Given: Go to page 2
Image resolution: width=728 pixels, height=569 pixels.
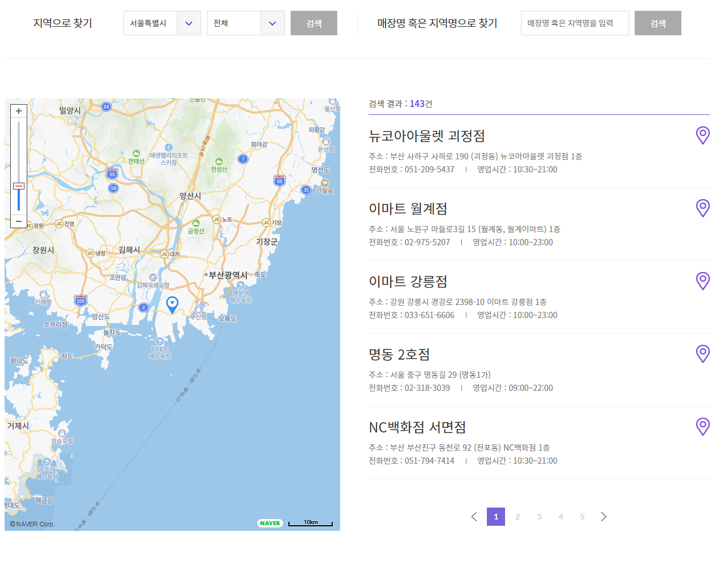Looking at the screenshot, I should pyautogui.click(x=518, y=517).
